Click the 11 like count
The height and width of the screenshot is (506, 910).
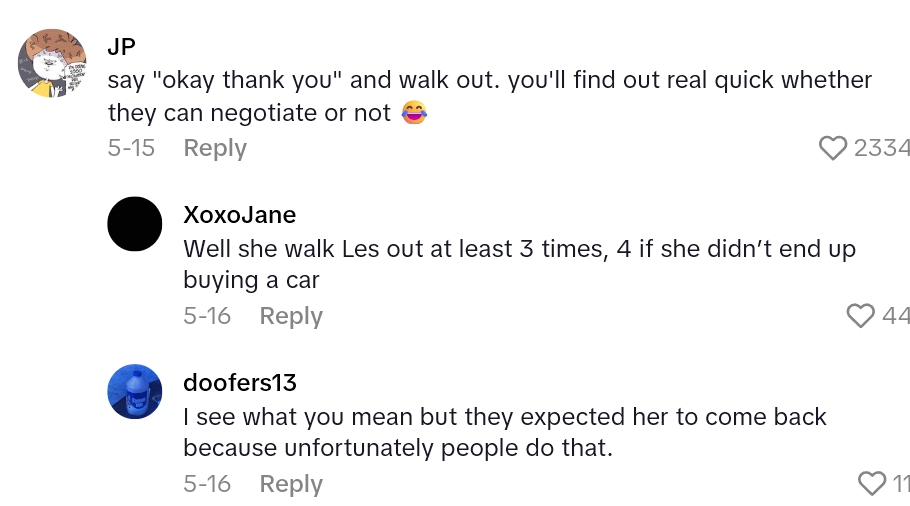click(900, 484)
